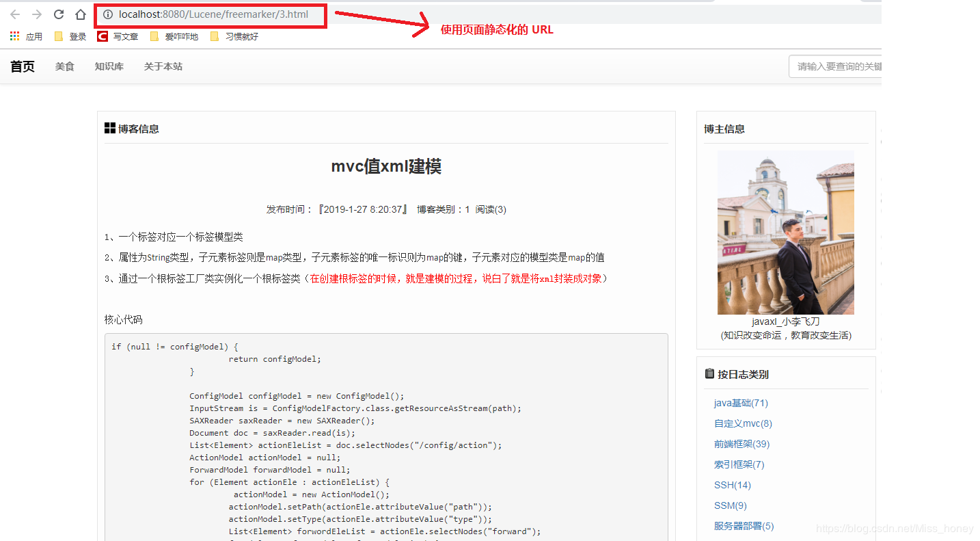Open the java基础(71) category link
This screenshot has width=980, height=541.
[x=741, y=403]
